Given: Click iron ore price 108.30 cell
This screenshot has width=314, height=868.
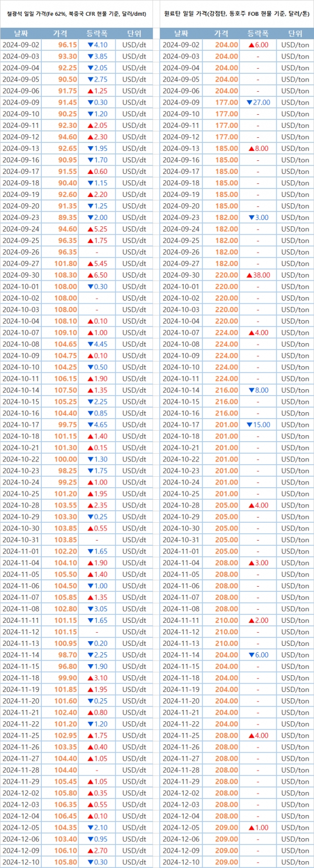Looking at the screenshot, I should (65, 275).
